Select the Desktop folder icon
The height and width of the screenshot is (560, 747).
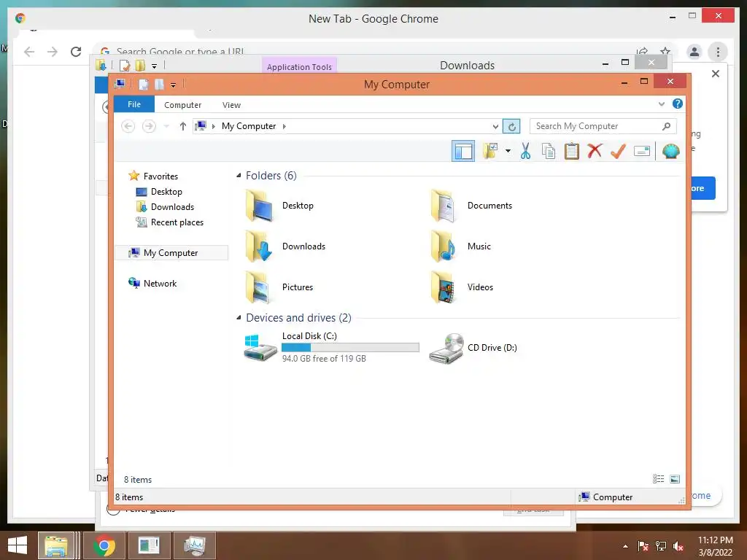click(260, 206)
